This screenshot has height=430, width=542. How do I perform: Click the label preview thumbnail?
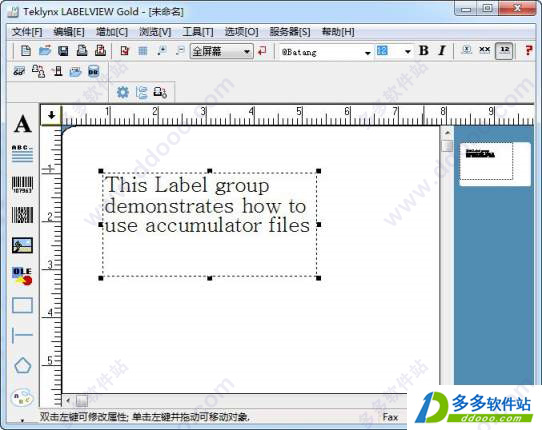[x=495, y=164]
